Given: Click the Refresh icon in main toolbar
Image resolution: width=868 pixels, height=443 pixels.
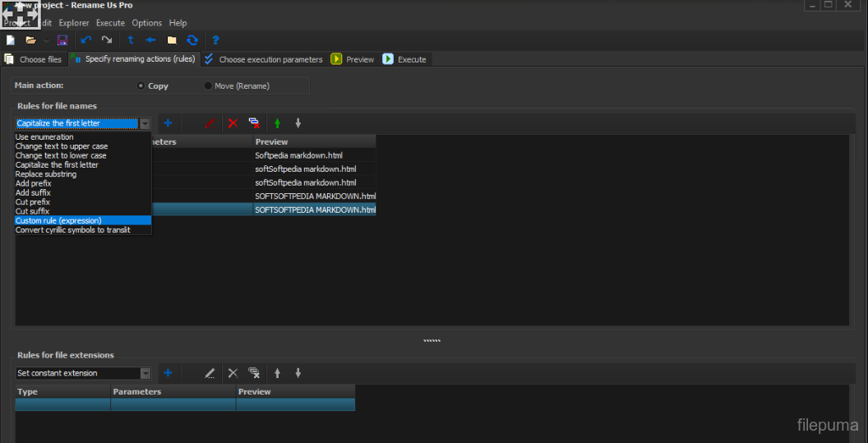Looking at the screenshot, I should click(192, 39).
